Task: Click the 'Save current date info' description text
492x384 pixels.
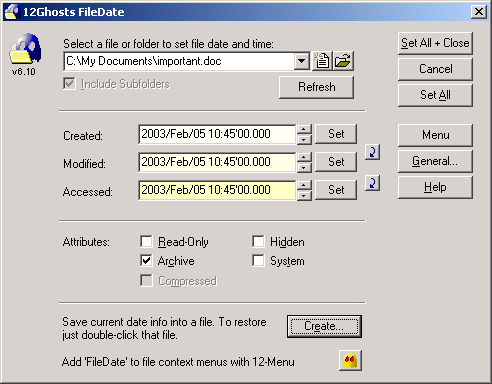Action: point(164,328)
